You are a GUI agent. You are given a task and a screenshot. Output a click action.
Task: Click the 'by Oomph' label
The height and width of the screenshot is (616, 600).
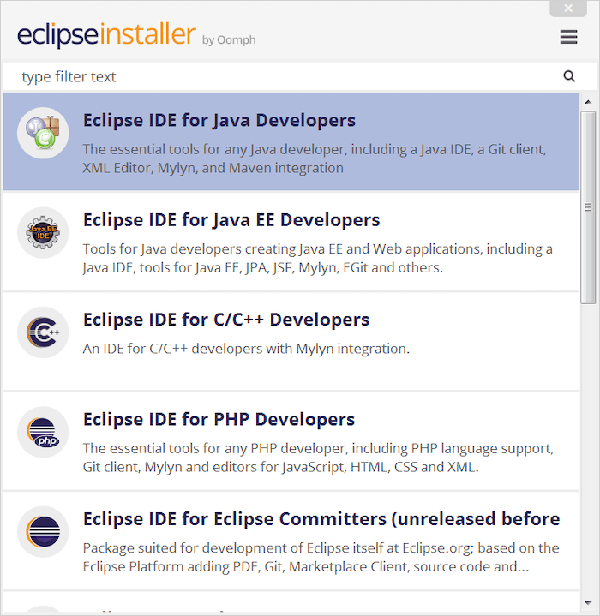pyautogui.click(x=229, y=40)
